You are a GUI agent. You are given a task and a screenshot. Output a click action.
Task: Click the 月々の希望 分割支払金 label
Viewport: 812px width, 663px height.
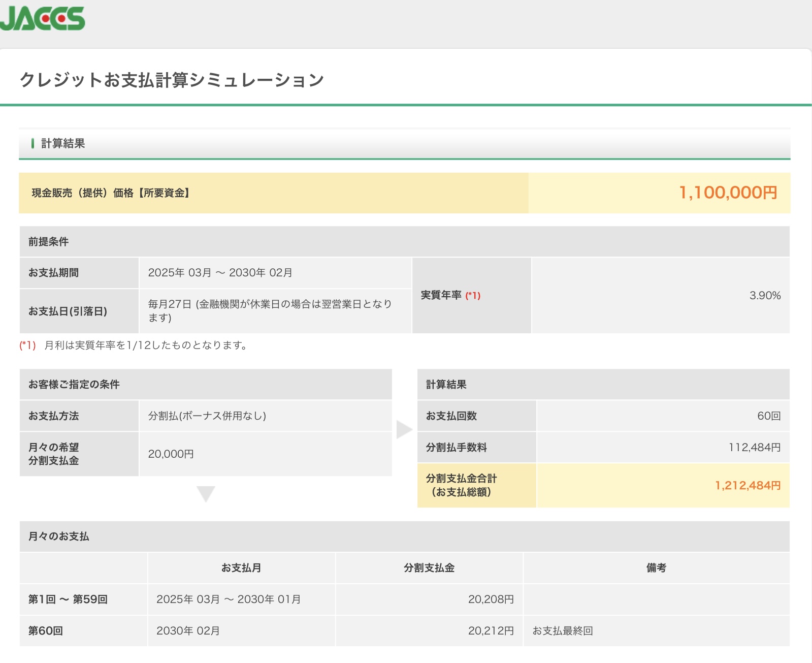(x=53, y=454)
